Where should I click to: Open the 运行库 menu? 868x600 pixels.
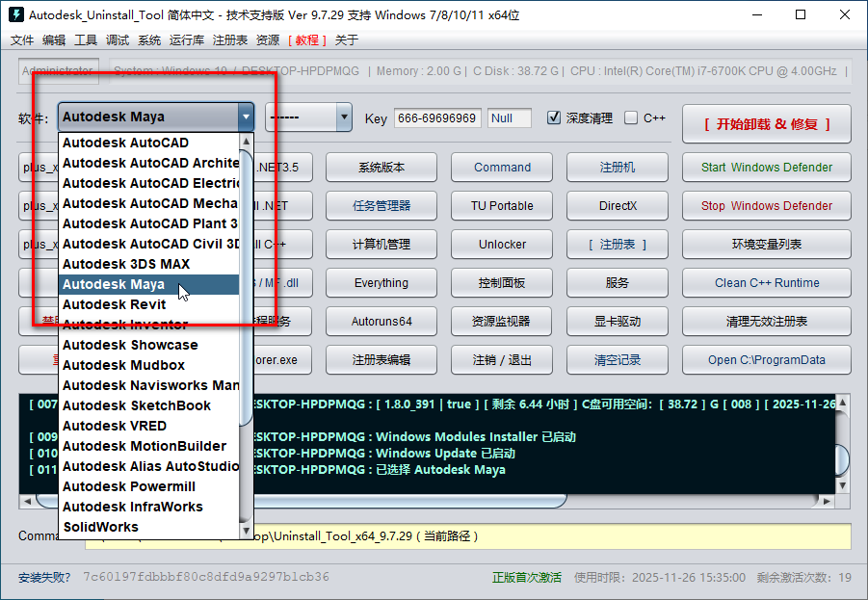coord(187,39)
